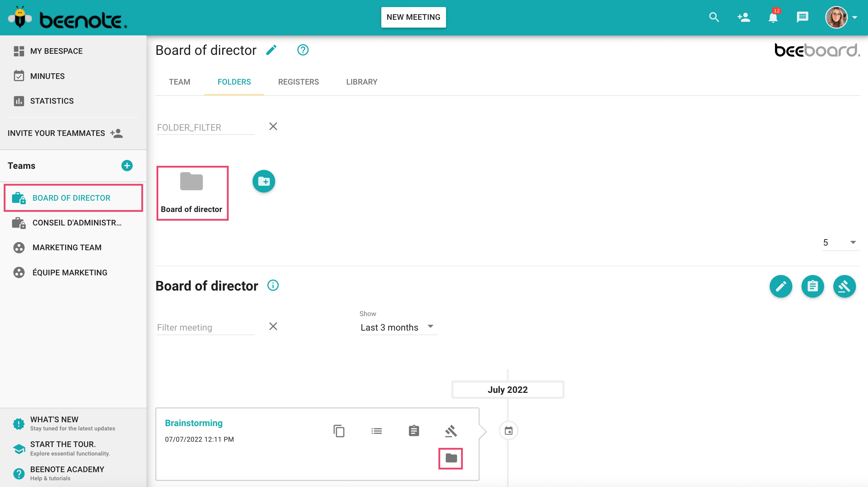Screen dimensions: 868x487
Task: Open MINUTES from sidebar
Action: (x=39, y=76)
